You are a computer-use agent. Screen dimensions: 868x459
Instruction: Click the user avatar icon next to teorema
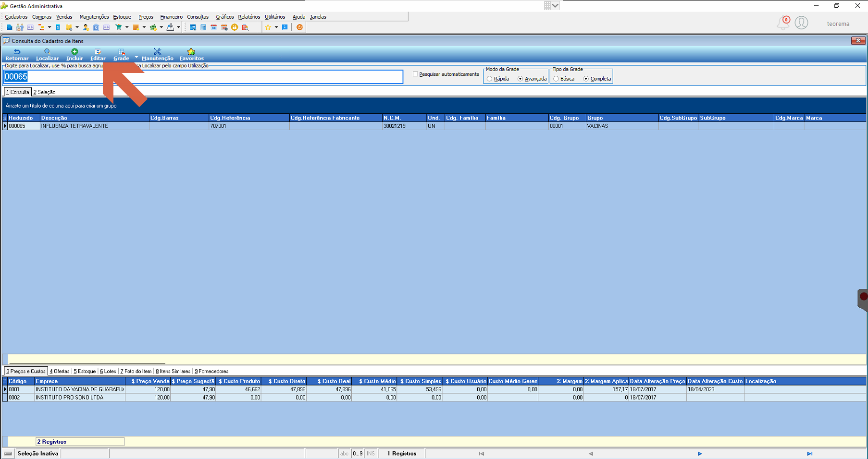point(801,23)
